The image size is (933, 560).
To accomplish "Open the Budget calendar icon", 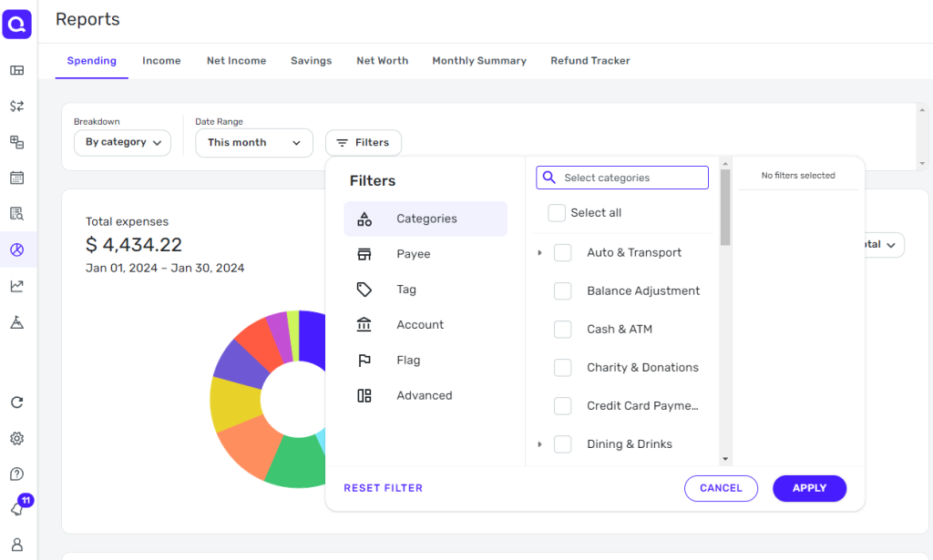I will [16, 178].
